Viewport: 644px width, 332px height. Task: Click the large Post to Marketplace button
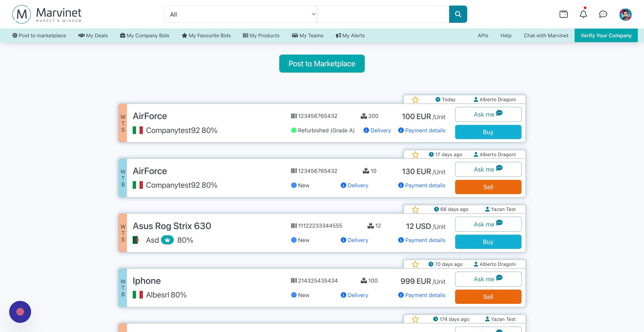[322, 64]
